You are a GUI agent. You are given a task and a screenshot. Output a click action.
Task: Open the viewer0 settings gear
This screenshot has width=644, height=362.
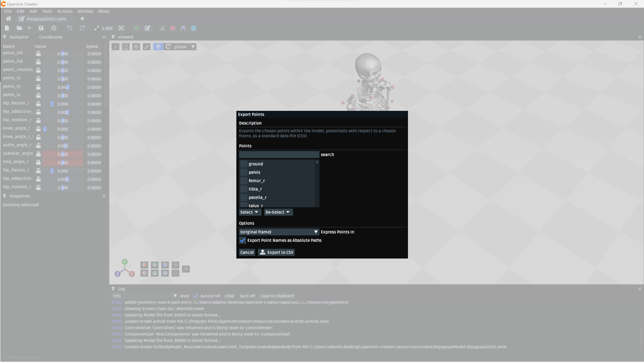tap(136, 47)
